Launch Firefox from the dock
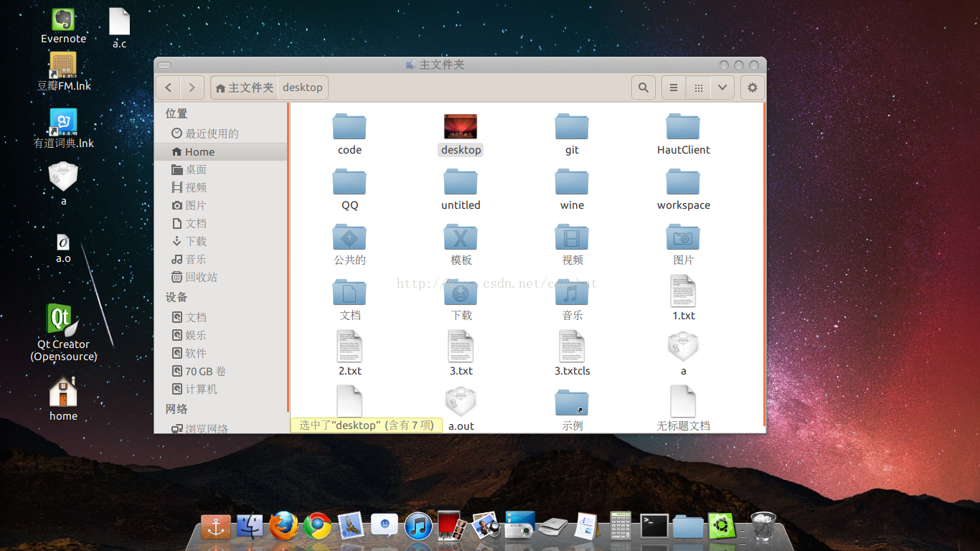980x551 pixels. [283, 526]
